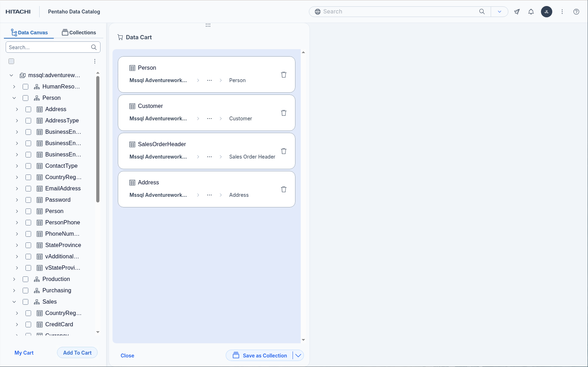Screen dimensions: 588x367
Task: Tick the EmailAddress table checkbox
Action: [x=28, y=189]
